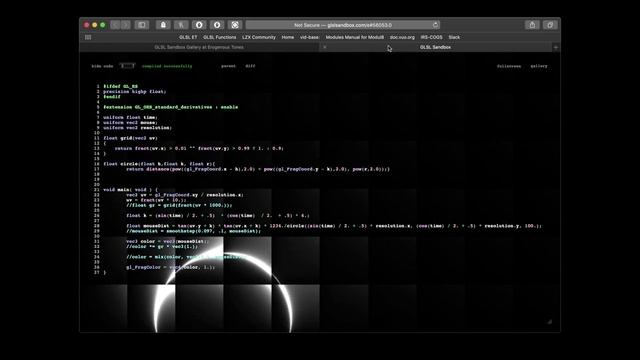640x360 pixels.
Task: Open Modules Manual for Modul8 bookmark
Action: coord(355,37)
